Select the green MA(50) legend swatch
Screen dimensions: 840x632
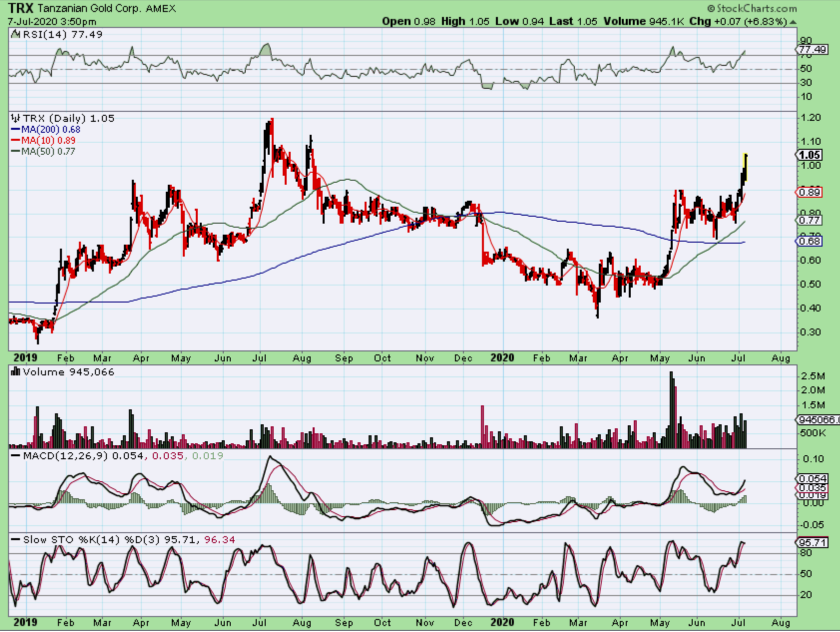(x=15, y=152)
